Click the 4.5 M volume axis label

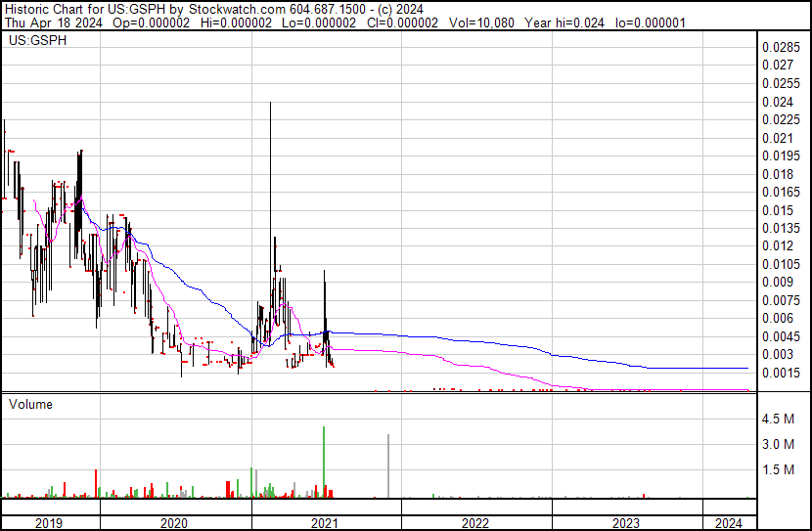[x=778, y=419]
